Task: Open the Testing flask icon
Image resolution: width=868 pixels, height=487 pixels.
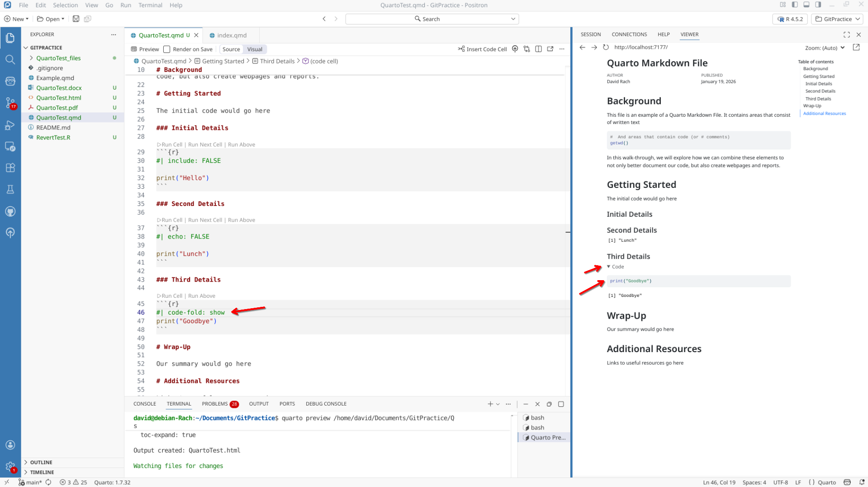Action: click(x=10, y=190)
